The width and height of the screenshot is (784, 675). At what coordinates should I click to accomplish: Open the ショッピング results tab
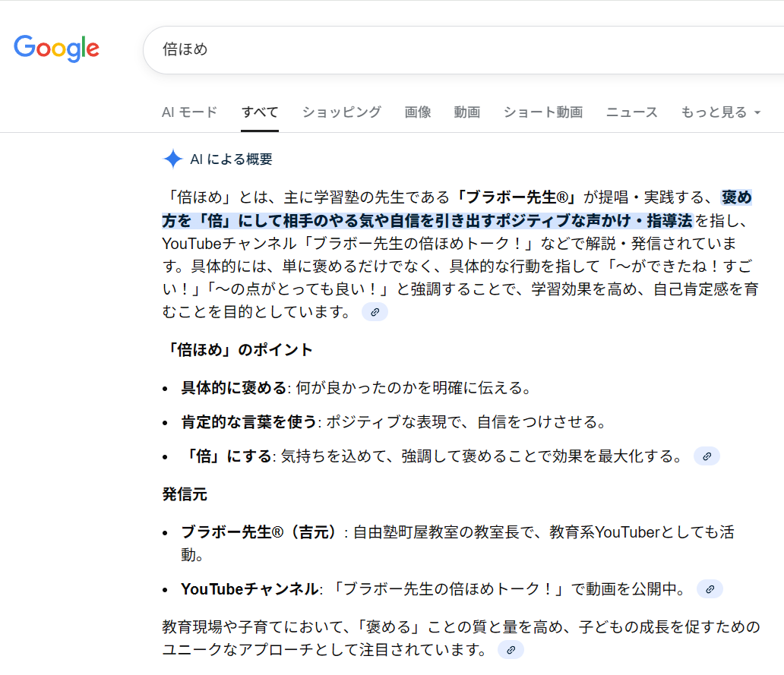tap(342, 112)
